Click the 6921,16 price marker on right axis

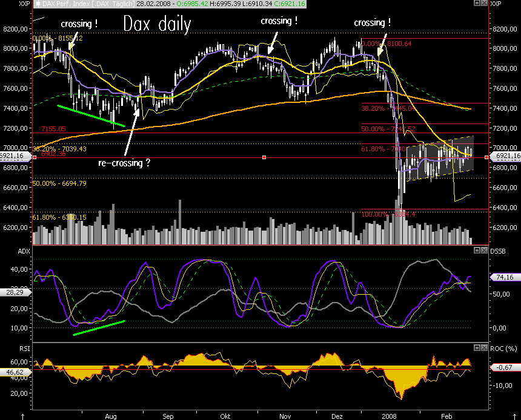point(505,156)
